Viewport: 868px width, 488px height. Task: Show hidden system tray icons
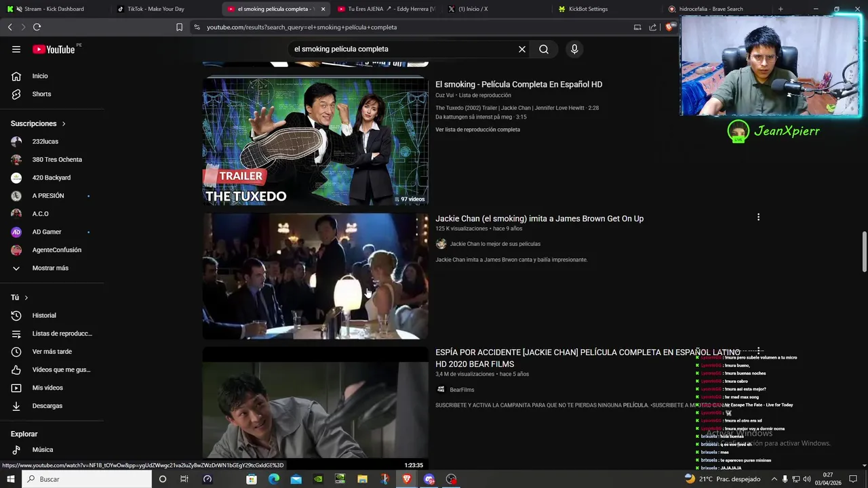(x=774, y=479)
